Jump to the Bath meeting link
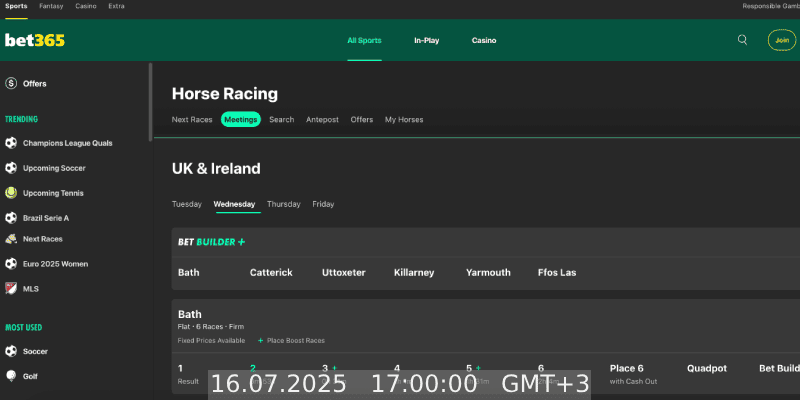 (189, 272)
